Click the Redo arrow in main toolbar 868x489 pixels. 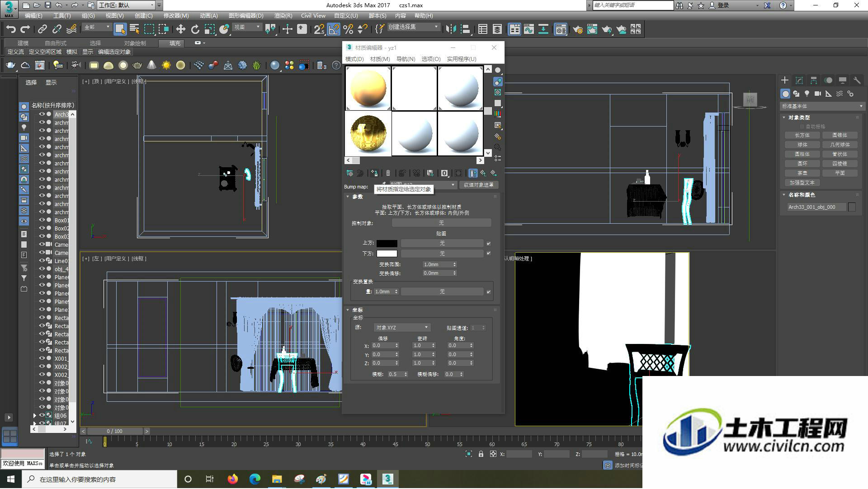pos(25,29)
